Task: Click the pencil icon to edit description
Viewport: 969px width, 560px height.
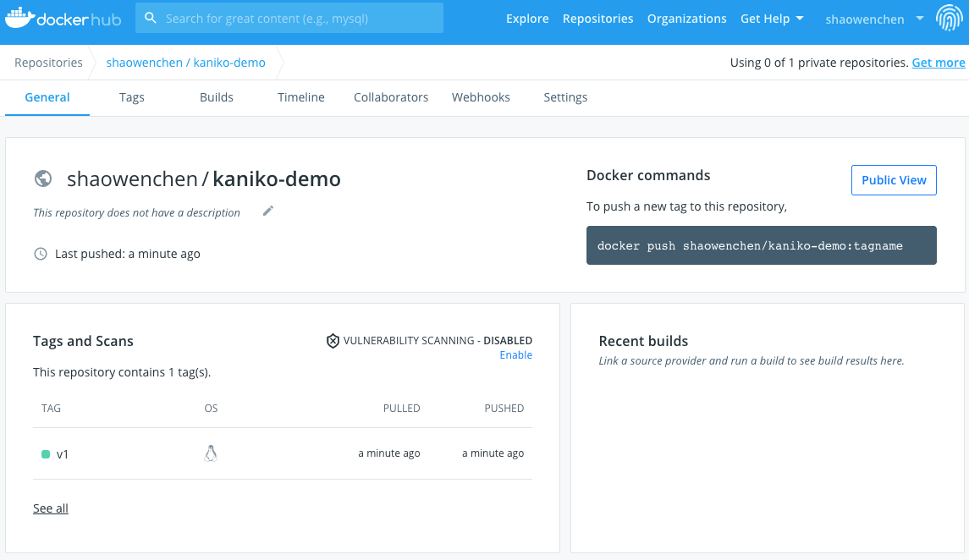Action: click(267, 211)
